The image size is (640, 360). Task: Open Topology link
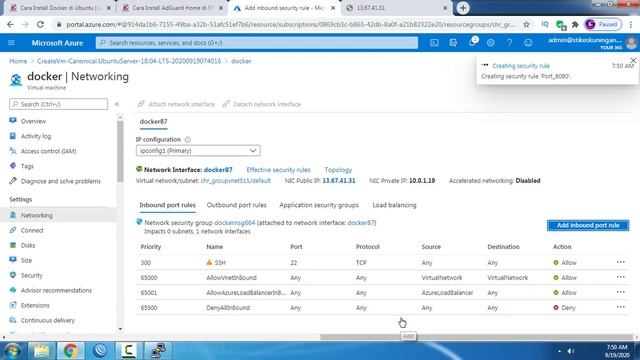(x=338, y=170)
